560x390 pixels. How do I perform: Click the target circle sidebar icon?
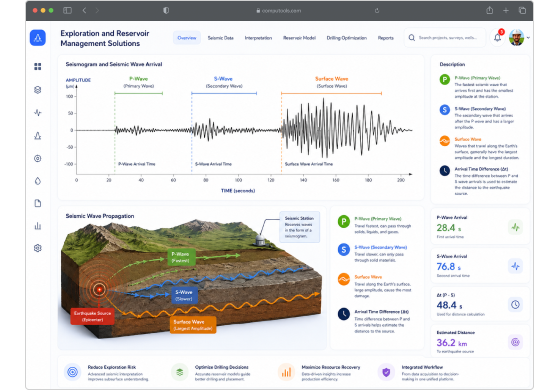point(38,158)
